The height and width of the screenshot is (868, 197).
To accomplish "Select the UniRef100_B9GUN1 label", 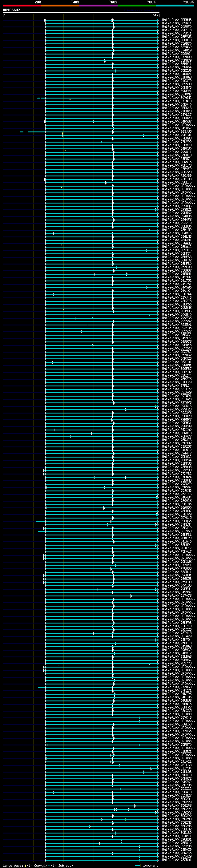I will (177, 365).
